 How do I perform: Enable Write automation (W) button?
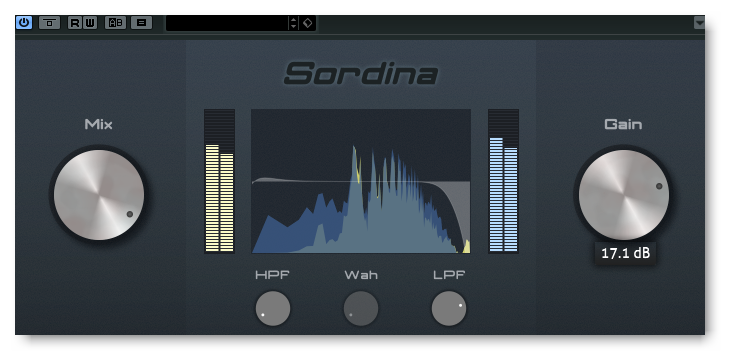point(90,22)
